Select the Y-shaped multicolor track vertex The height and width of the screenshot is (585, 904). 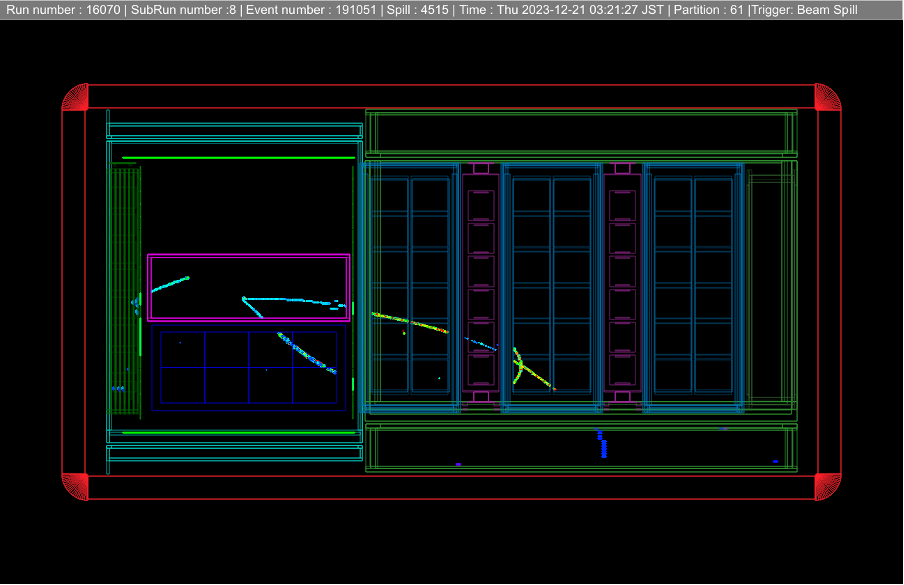coord(521,365)
